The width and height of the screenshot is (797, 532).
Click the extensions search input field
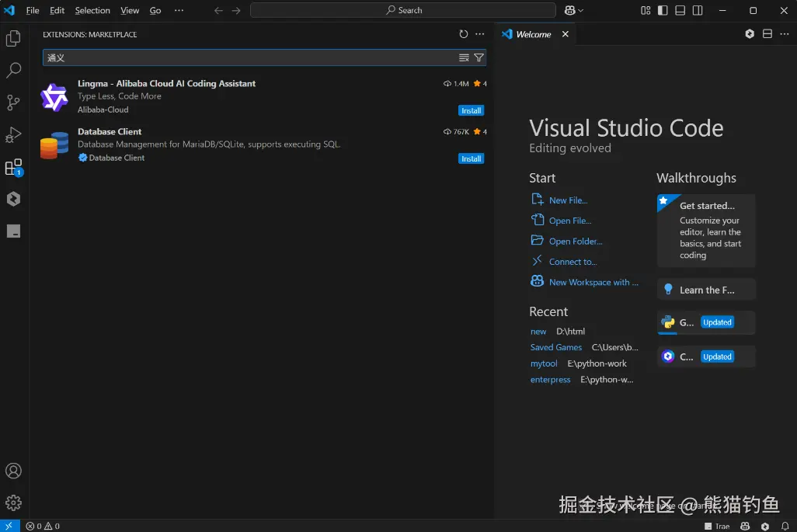point(249,57)
